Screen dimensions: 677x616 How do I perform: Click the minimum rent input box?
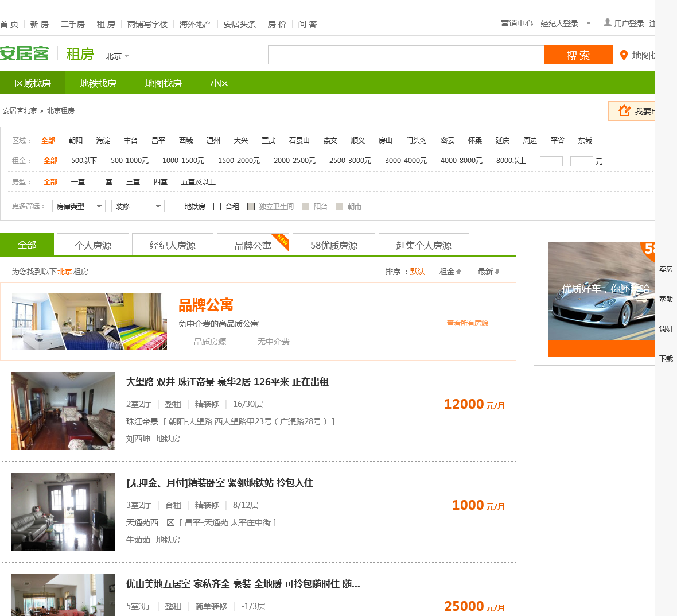point(551,161)
